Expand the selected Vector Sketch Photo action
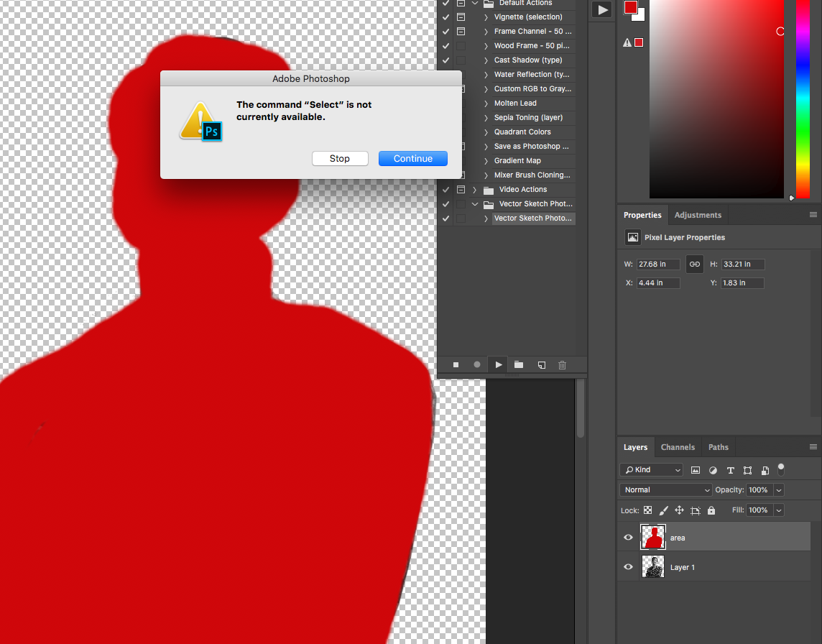 pos(486,218)
